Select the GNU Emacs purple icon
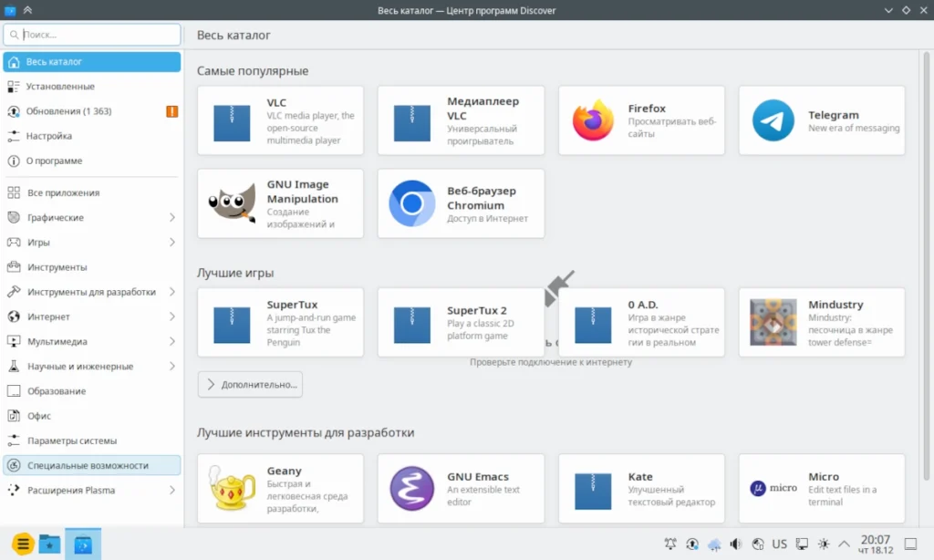 (411, 489)
